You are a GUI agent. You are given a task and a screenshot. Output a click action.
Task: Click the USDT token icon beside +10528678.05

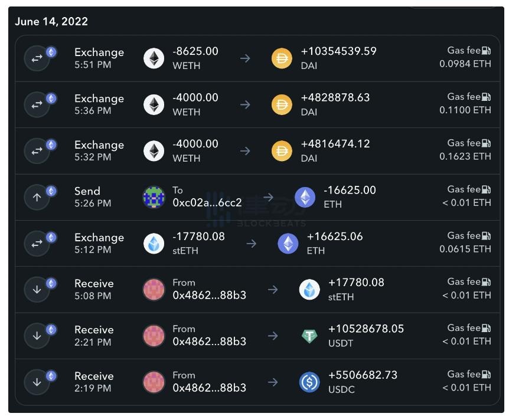coord(309,336)
